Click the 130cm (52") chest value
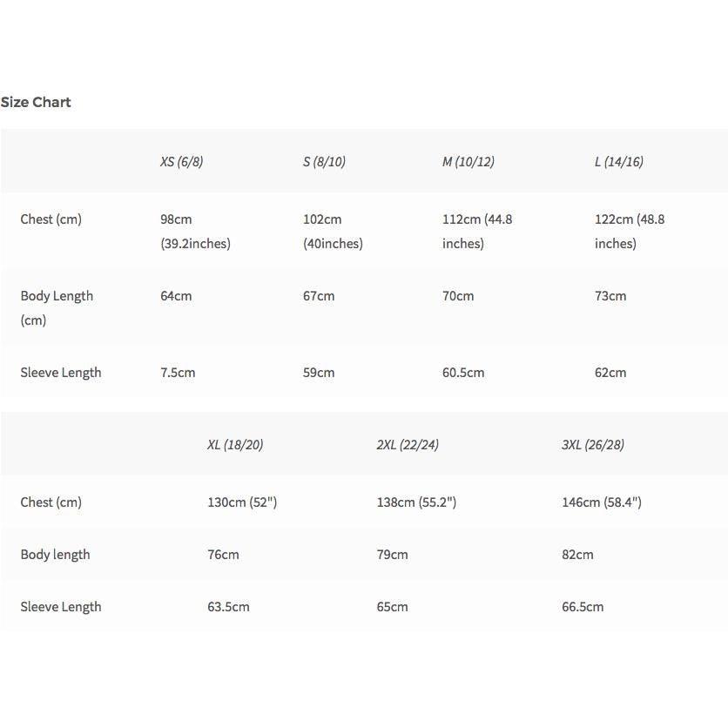 click(242, 502)
